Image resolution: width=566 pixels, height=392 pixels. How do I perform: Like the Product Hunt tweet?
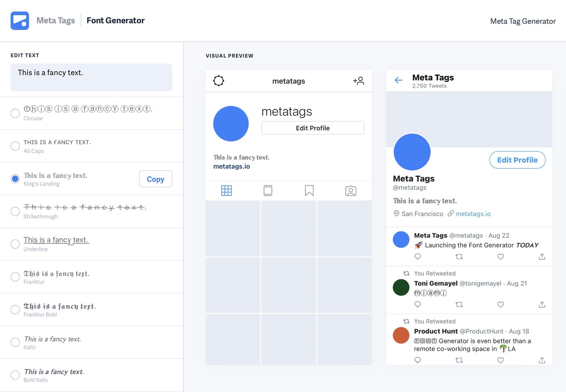click(x=501, y=360)
